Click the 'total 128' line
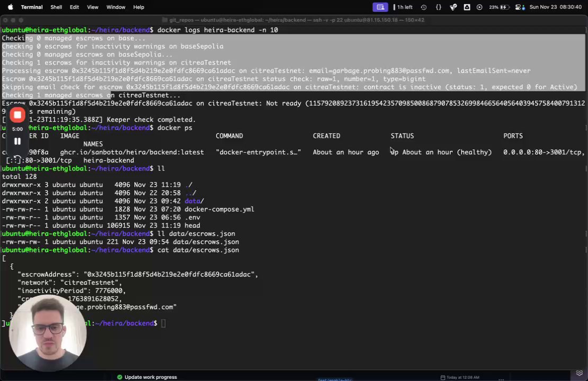 point(19,176)
